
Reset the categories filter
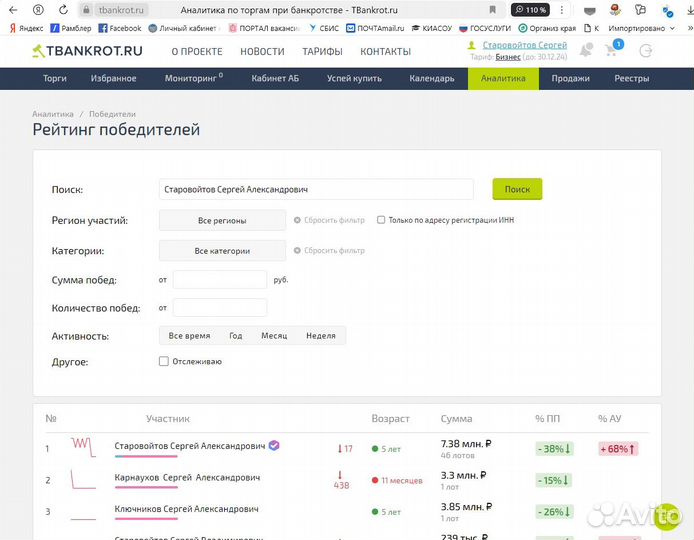point(329,251)
